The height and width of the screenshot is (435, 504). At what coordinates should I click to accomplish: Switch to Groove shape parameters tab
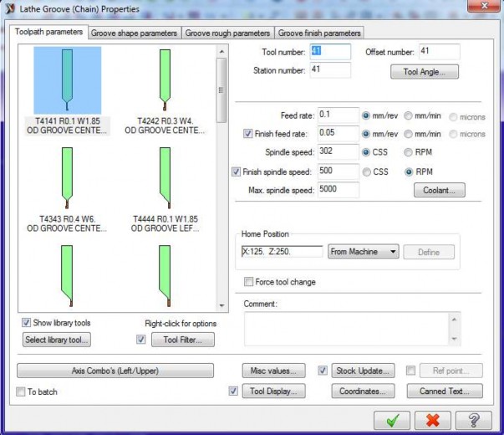pyautogui.click(x=134, y=33)
